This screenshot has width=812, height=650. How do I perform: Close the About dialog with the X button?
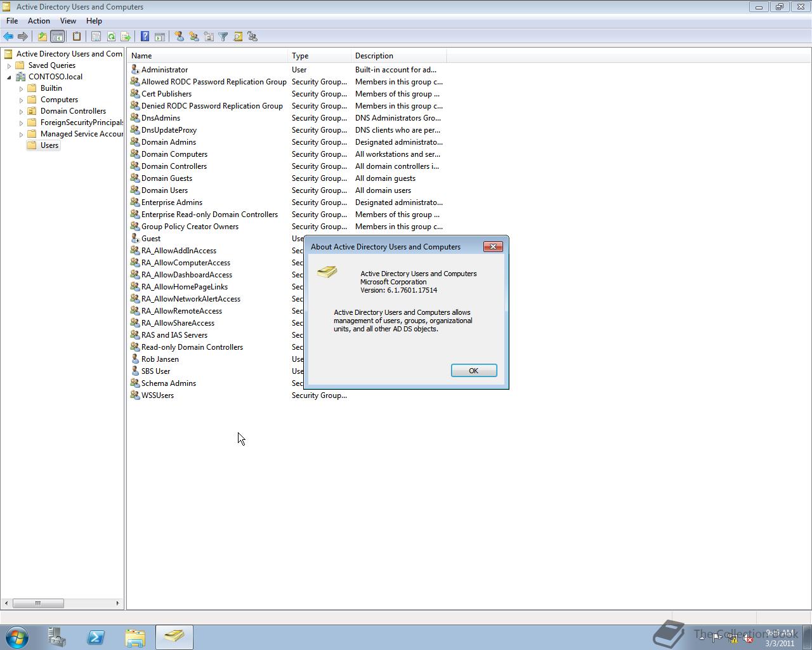[x=493, y=246]
